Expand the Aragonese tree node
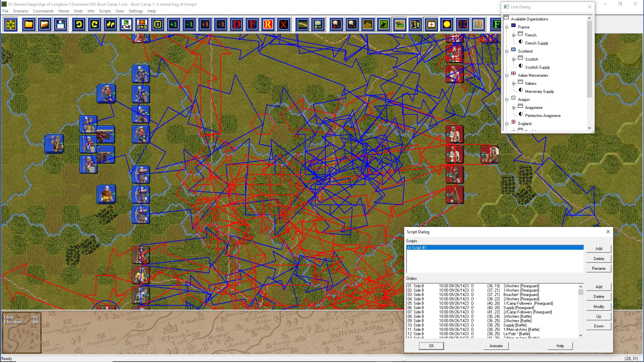 [x=514, y=108]
